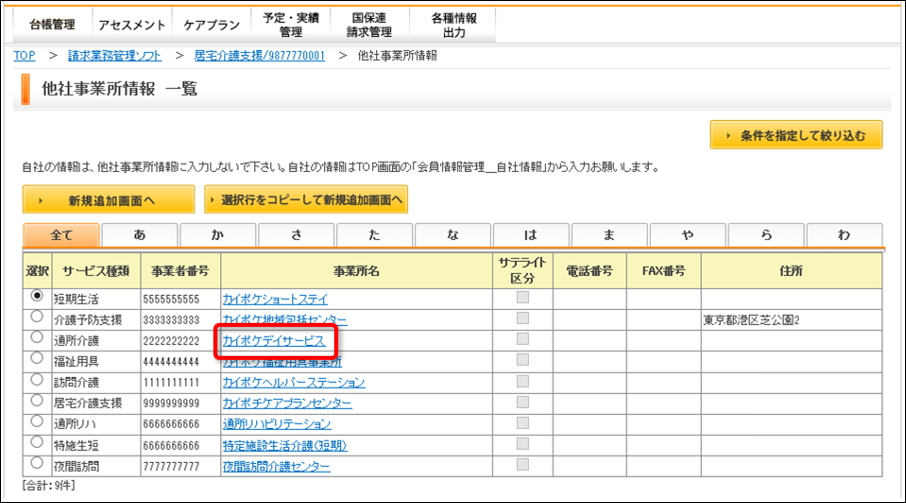Select the か tab

coord(218,235)
